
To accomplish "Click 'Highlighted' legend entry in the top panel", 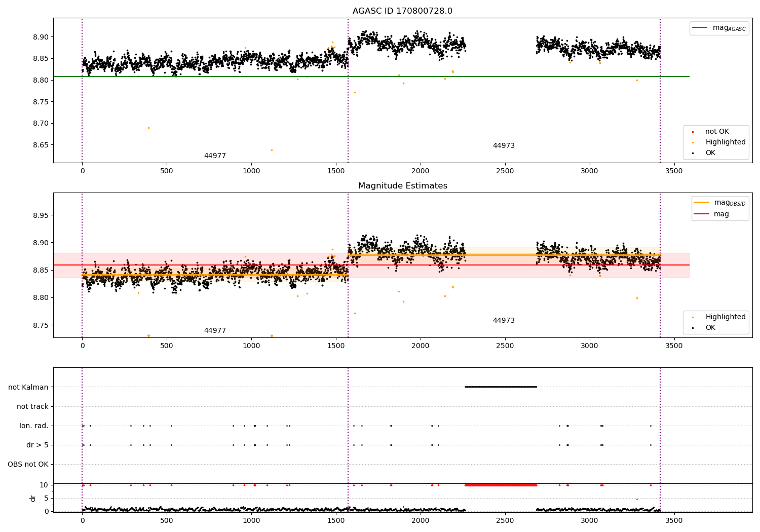I will pyautogui.click(x=718, y=142).
